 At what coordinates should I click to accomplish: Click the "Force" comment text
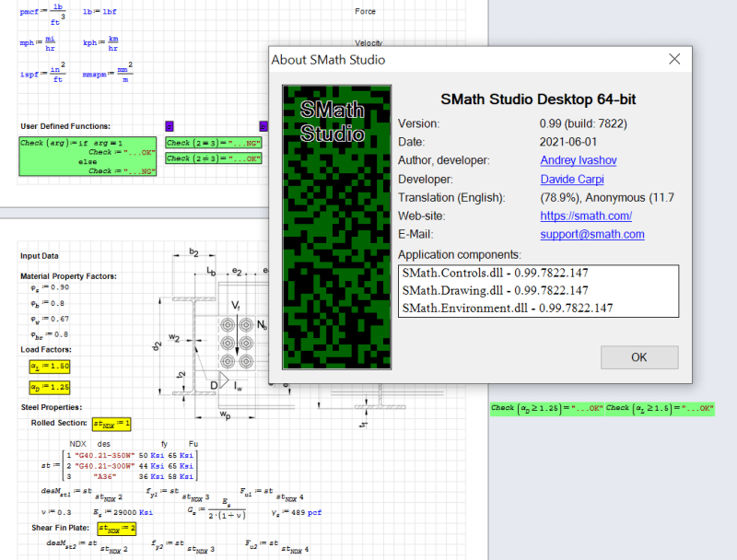(x=365, y=11)
